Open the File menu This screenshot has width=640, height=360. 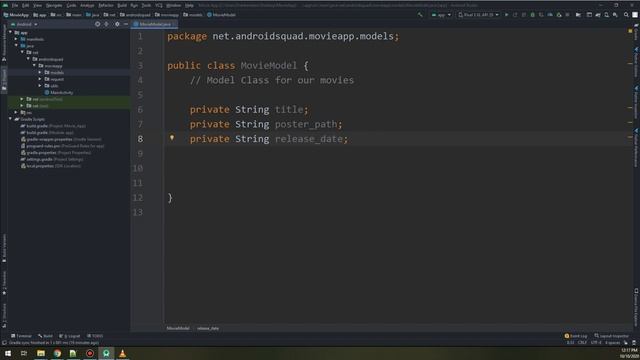15,5
